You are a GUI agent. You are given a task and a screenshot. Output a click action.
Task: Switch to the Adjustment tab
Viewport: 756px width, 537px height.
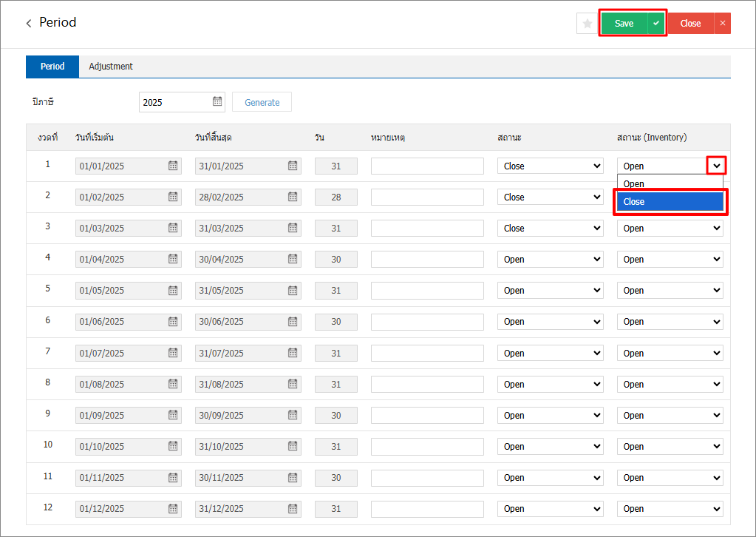(111, 67)
